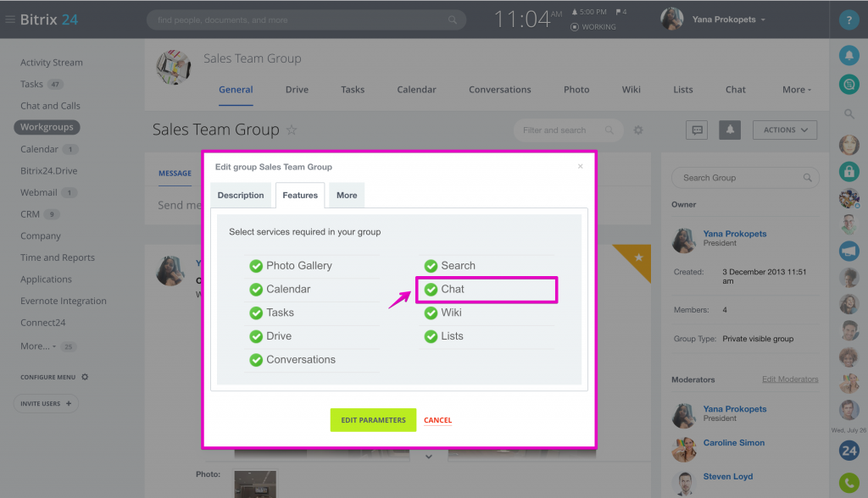
Task: Toggle the Drive service checkbox
Action: pos(256,336)
